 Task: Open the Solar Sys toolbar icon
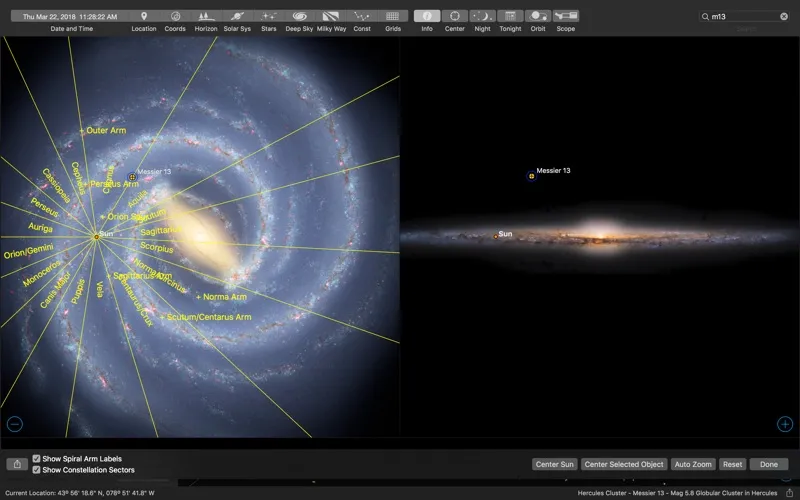[239, 17]
